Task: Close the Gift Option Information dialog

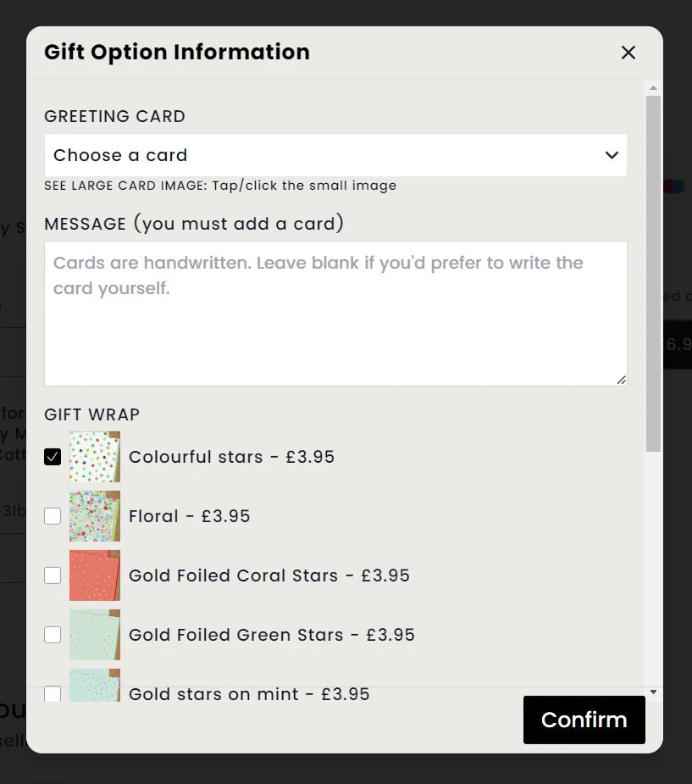Action: [x=628, y=53]
